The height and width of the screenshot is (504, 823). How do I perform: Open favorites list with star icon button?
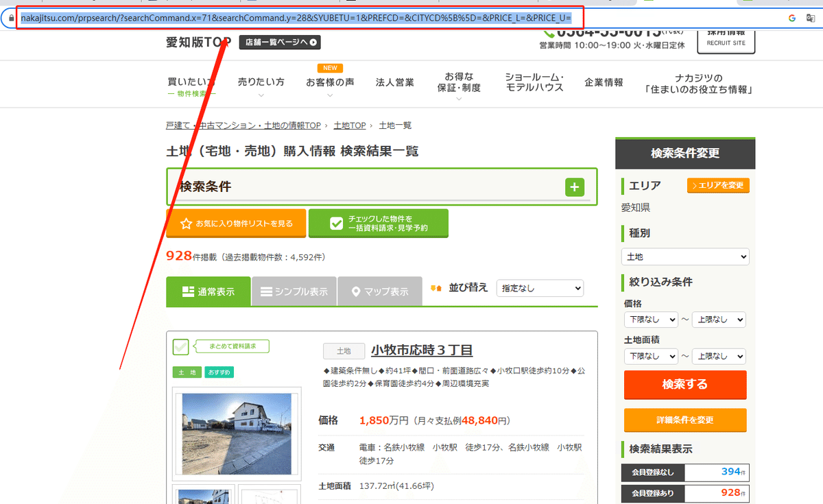[236, 224]
